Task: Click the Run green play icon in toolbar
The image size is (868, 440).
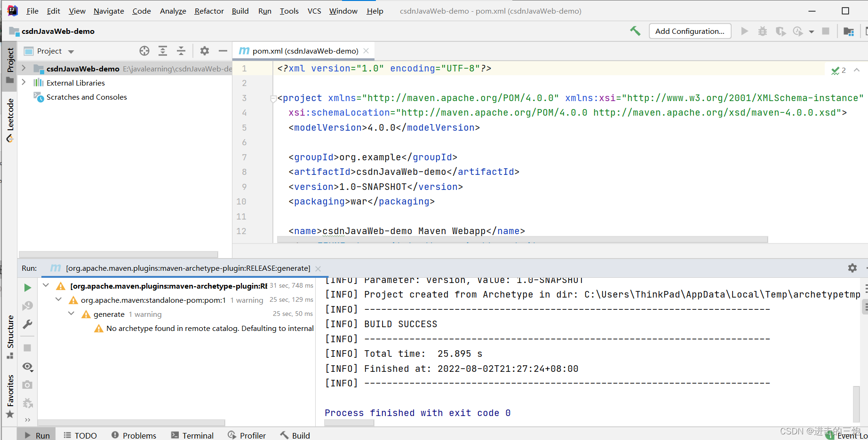Action: click(744, 31)
